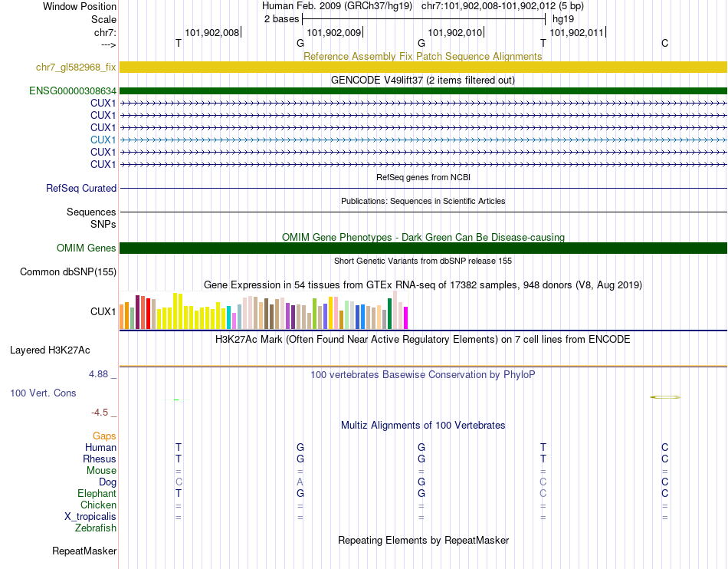Open OMIM Gene Phenotypes track title
This screenshot has height=569, width=728.
(x=423, y=238)
